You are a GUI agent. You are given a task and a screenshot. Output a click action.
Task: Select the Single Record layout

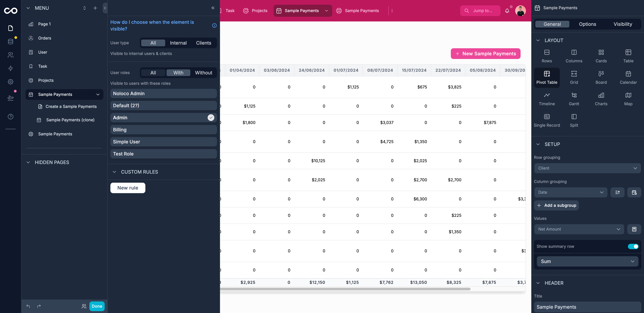(x=547, y=121)
